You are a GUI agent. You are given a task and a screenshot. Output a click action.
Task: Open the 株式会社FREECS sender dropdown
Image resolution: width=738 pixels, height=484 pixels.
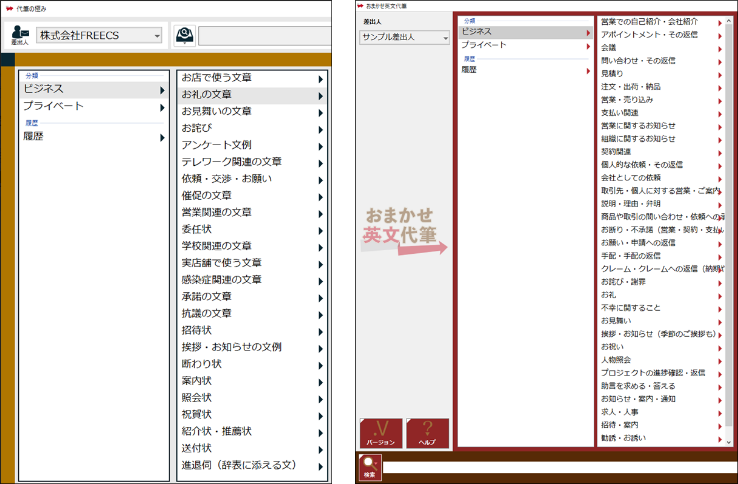click(x=99, y=36)
